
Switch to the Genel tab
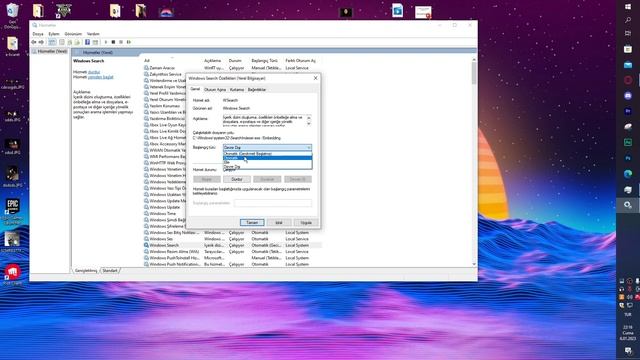(196, 89)
